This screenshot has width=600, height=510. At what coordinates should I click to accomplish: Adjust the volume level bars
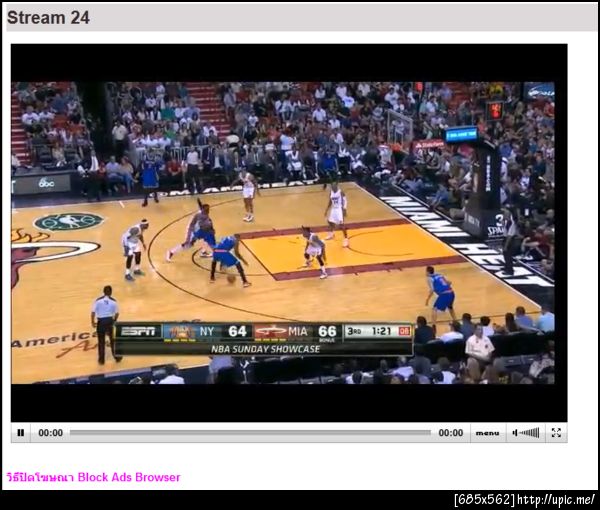pos(529,433)
